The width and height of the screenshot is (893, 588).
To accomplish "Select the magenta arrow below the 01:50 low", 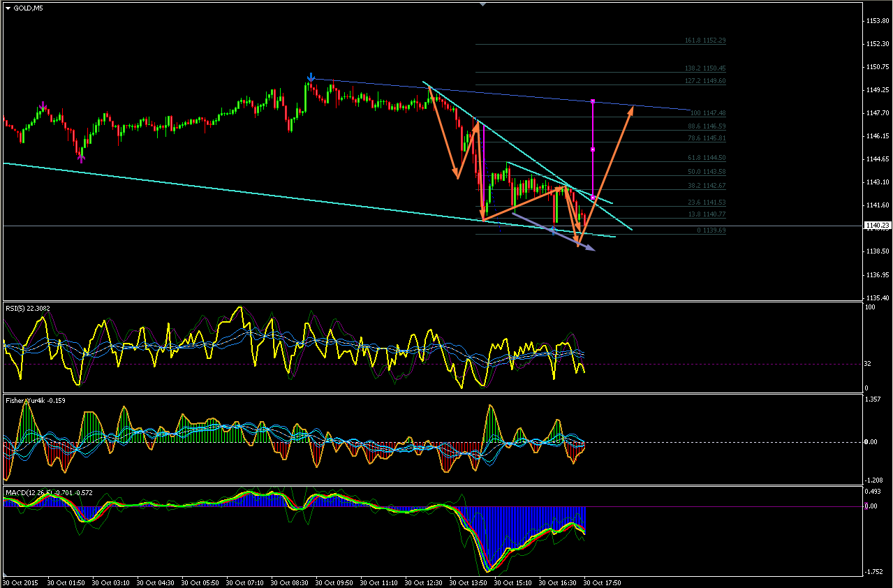I will (82, 159).
